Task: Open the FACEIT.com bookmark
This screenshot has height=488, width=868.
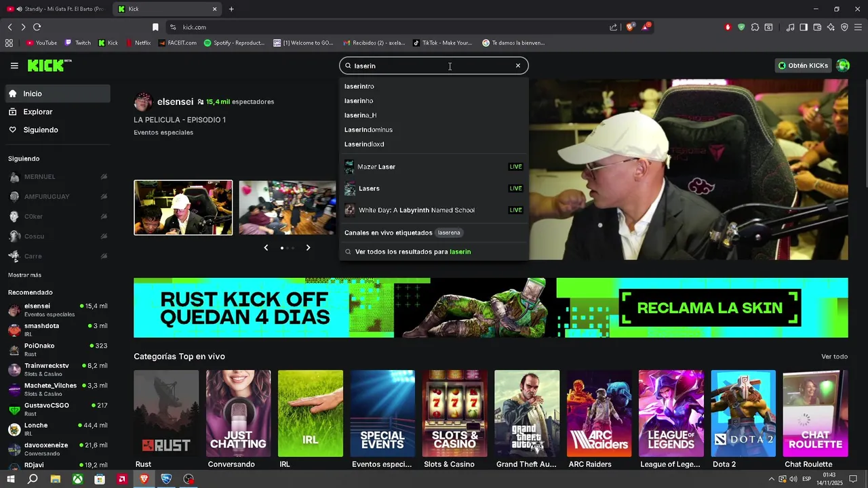Action: pyautogui.click(x=178, y=43)
